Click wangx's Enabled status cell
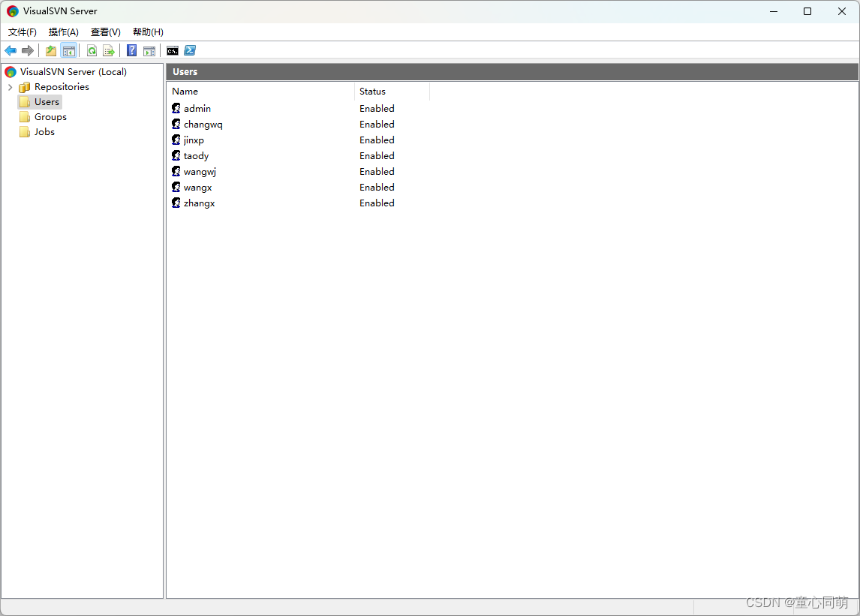This screenshot has width=860, height=616. [377, 187]
